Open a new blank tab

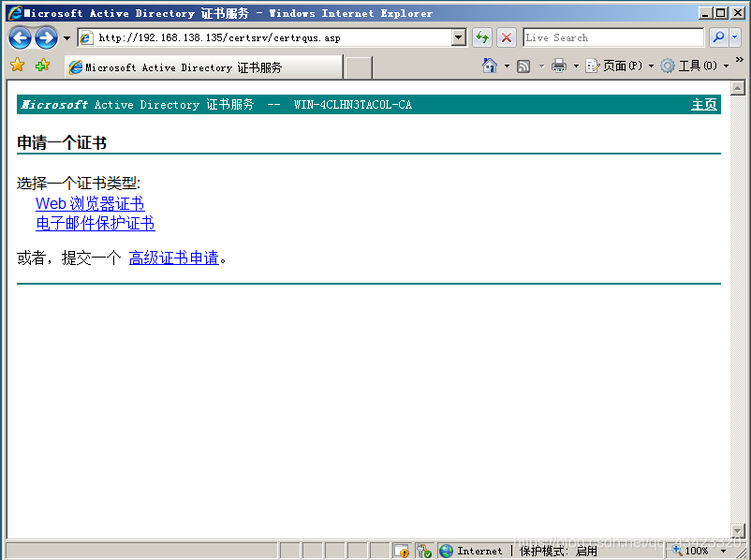click(359, 67)
